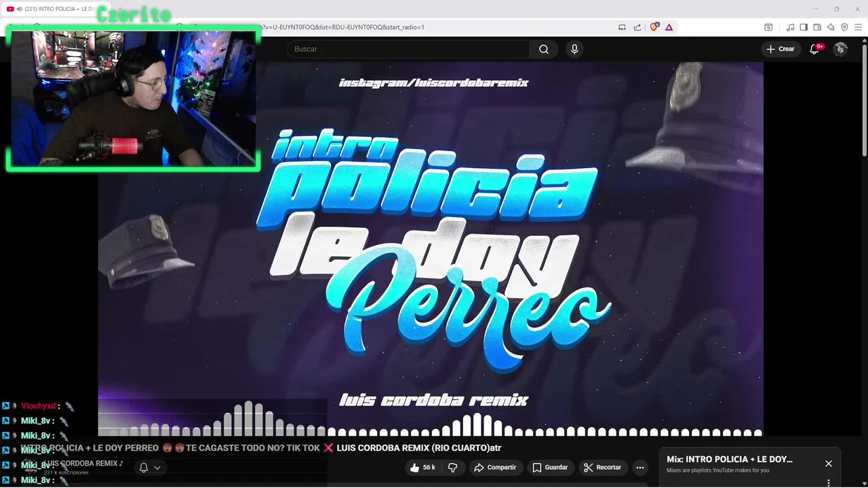Click the YouTube search magnifier button

pyautogui.click(x=544, y=49)
